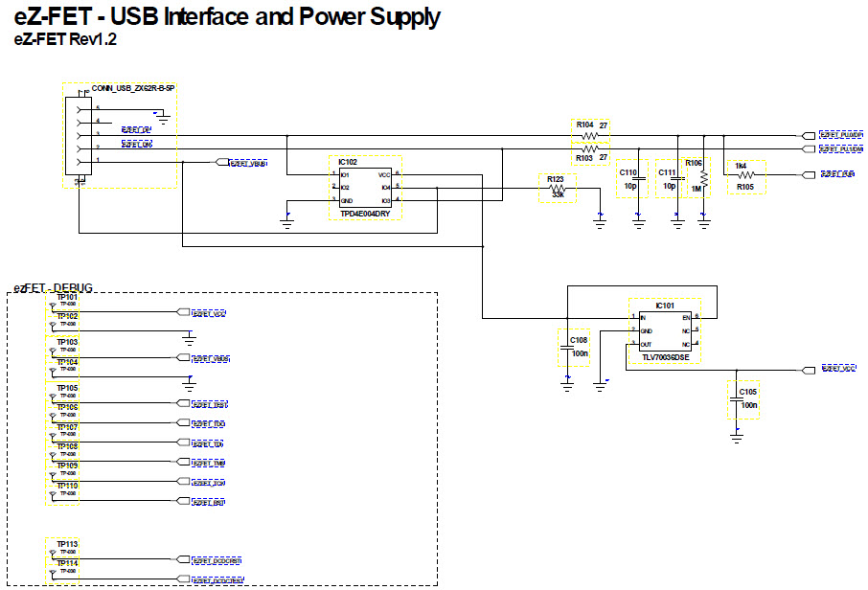Select the EZFET_VCC net label

[209, 313]
